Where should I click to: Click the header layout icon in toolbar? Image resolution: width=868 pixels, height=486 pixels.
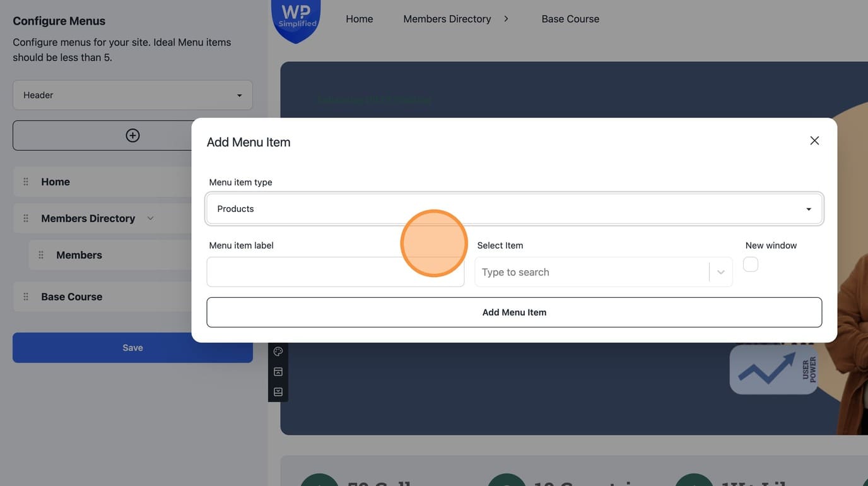pos(278,372)
